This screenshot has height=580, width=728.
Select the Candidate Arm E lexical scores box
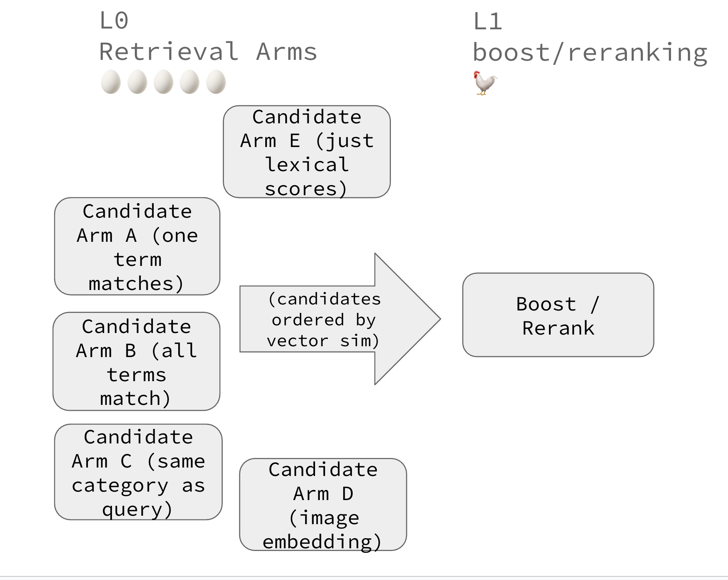pyautogui.click(x=307, y=152)
